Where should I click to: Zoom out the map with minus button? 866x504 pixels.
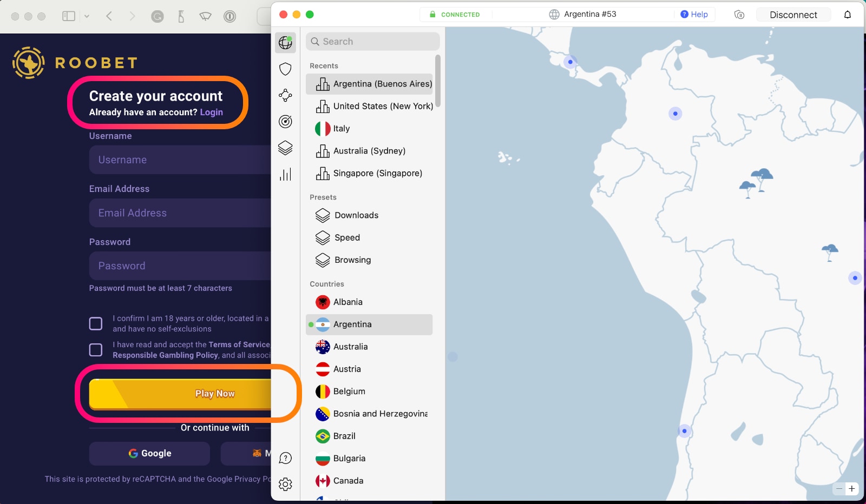point(839,489)
